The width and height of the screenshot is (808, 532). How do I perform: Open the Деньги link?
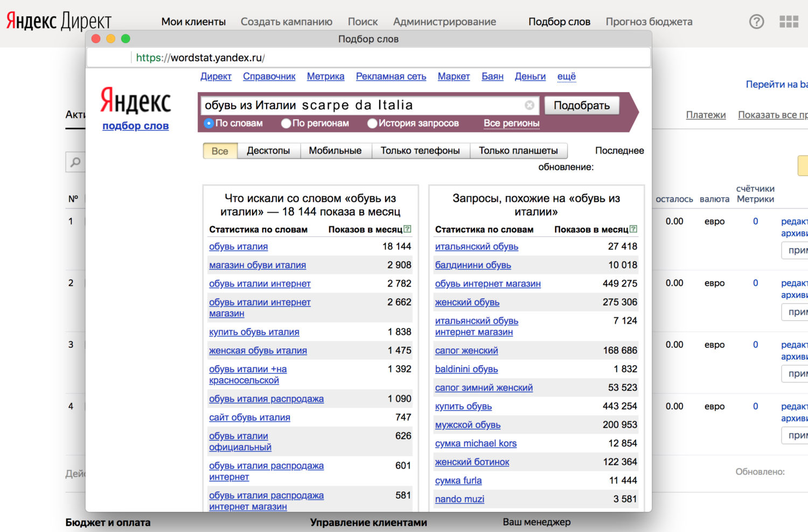(530, 76)
